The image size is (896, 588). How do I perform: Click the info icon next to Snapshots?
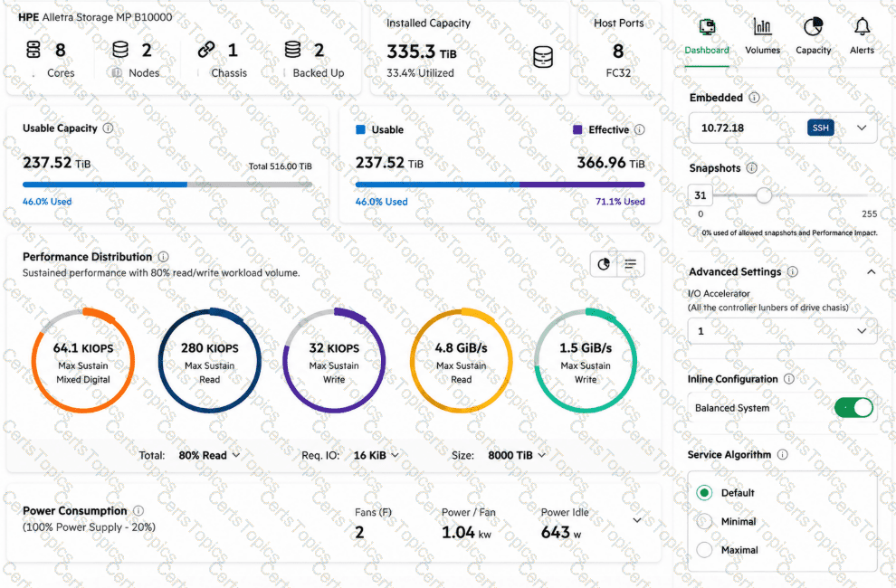tap(752, 168)
